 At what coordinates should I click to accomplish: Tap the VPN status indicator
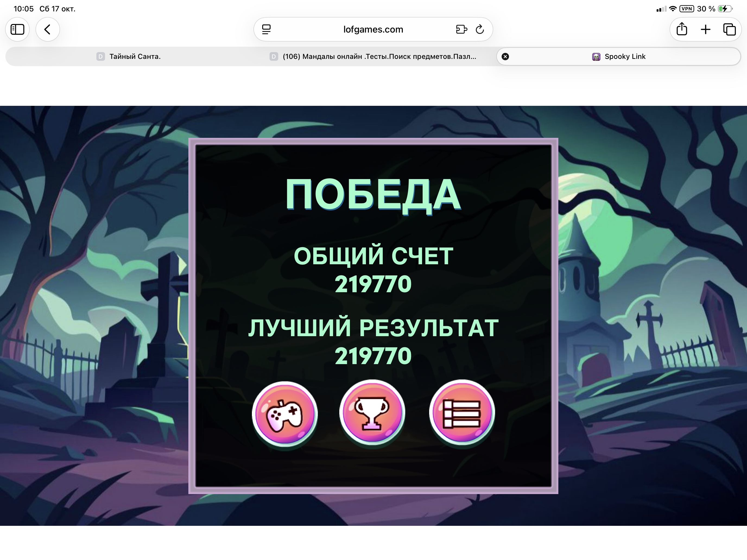point(687,9)
